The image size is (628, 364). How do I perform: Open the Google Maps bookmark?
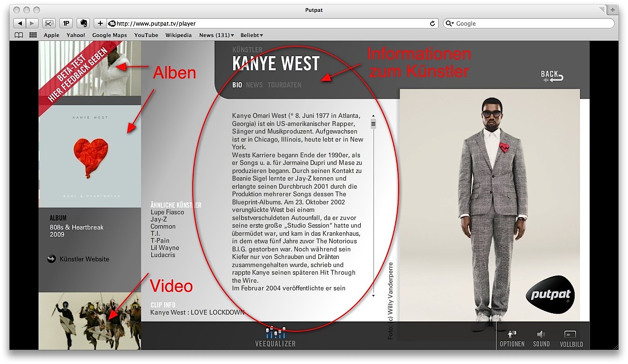coord(109,35)
